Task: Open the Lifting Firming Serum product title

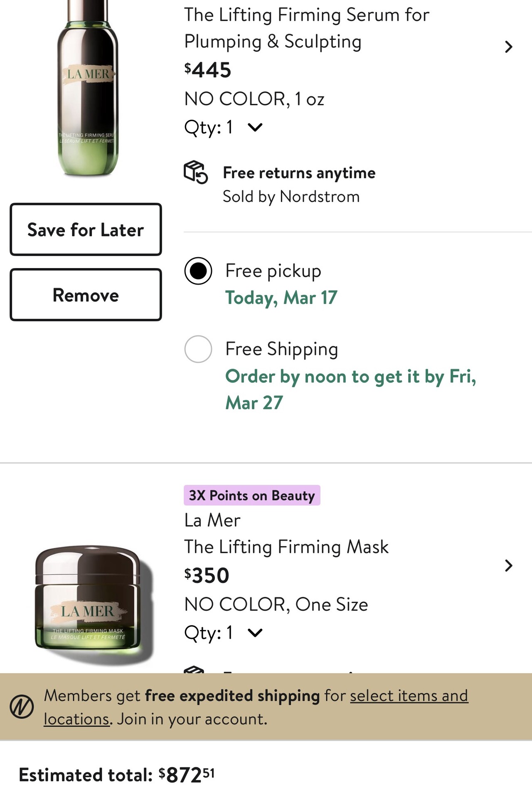Action: tap(306, 28)
